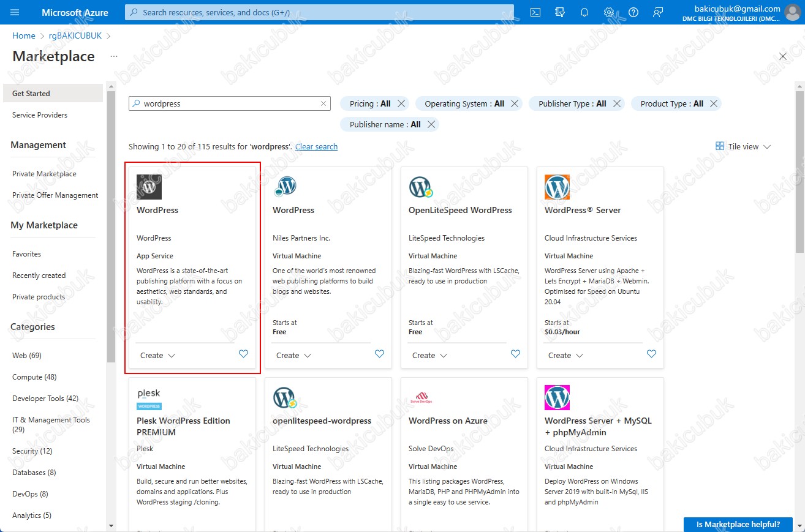Viewport: 805px width, 532px height.
Task: Click the global Search resources box
Action: pos(319,12)
